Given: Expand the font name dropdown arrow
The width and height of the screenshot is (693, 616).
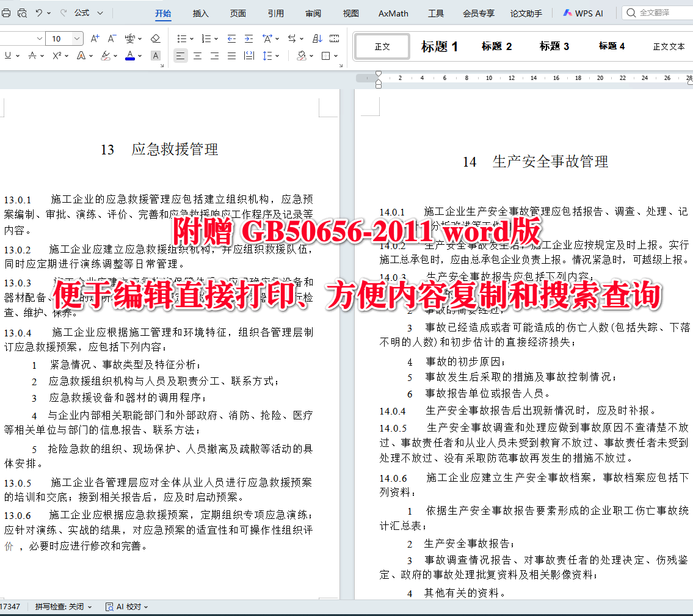Looking at the screenshot, I should coord(39,38).
